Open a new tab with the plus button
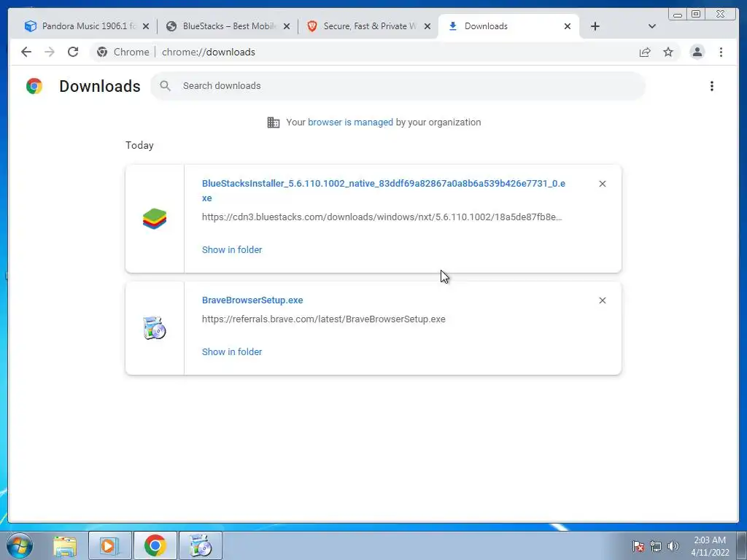Image resolution: width=747 pixels, height=560 pixels. point(595,26)
